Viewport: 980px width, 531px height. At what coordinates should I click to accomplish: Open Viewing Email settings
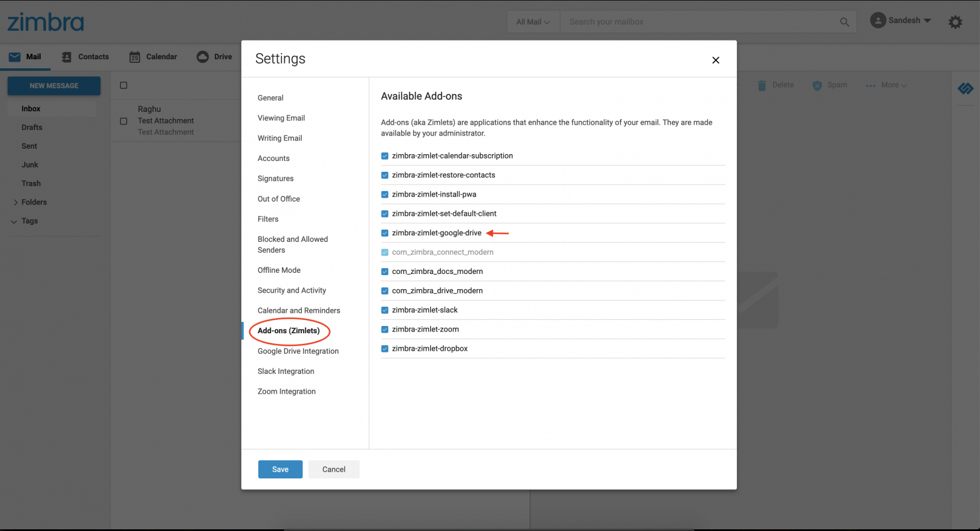pyautogui.click(x=281, y=118)
